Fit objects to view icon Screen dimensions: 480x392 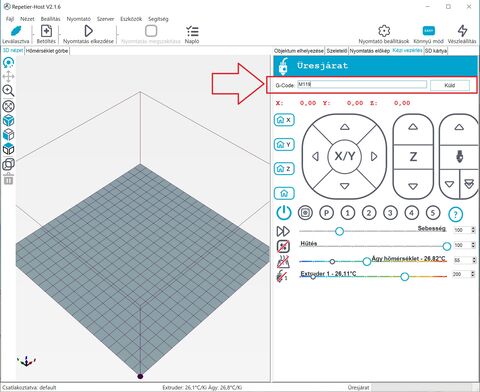point(8,106)
